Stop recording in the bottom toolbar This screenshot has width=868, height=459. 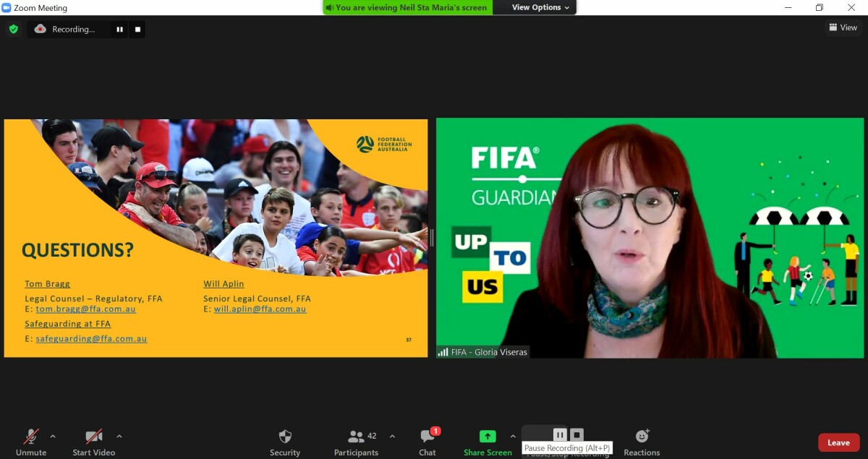pos(576,434)
